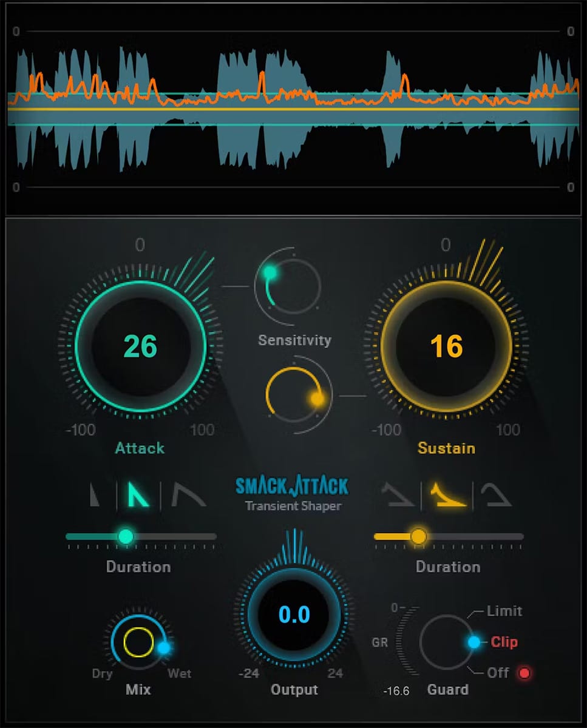Select the rounded attack shape icon

pyautogui.click(x=188, y=495)
